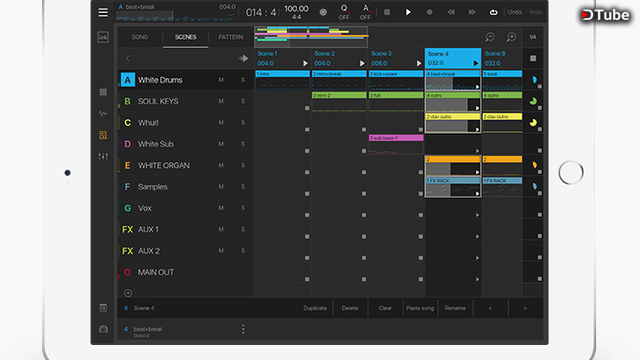The width and height of the screenshot is (640, 360).
Task: Open the 1/4 grid setting
Action: pos(533,37)
